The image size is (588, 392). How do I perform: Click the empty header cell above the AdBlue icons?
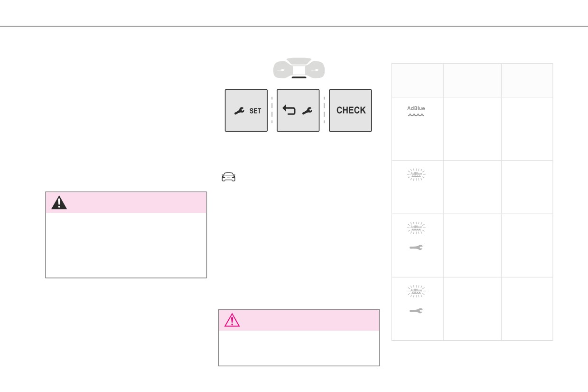417,80
